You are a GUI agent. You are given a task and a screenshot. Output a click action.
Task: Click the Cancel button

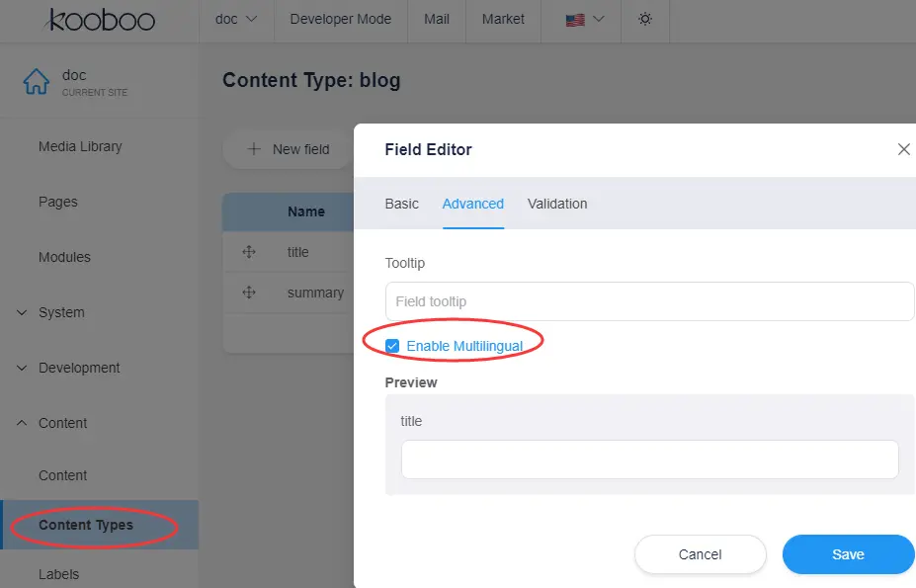tap(700, 554)
